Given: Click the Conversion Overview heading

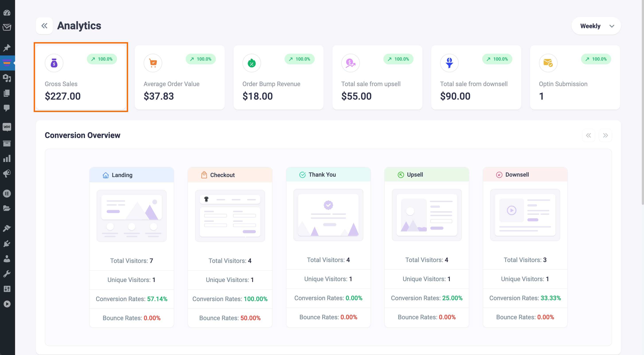Looking at the screenshot, I should click(82, 135).
